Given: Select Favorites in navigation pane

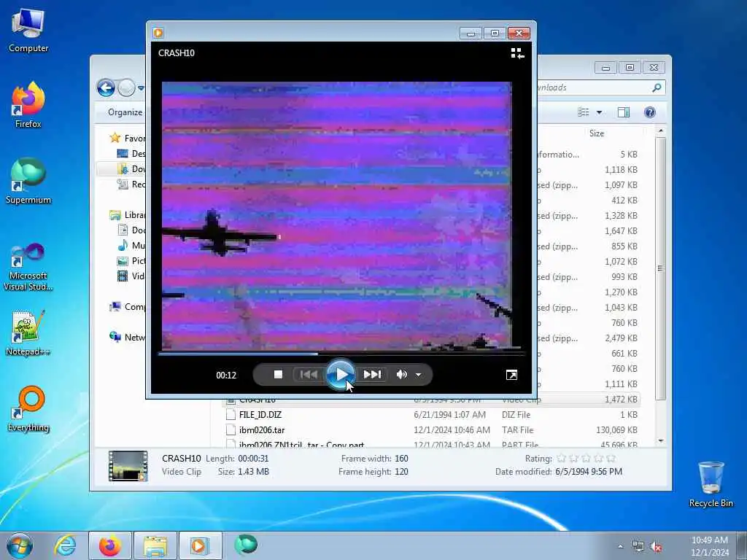Looking at the screenshot, I should click(128, 138).
